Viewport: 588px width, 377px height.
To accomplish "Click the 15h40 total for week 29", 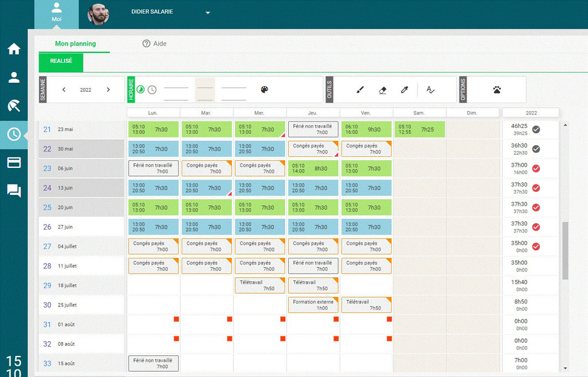I will [x=519, y=282].
